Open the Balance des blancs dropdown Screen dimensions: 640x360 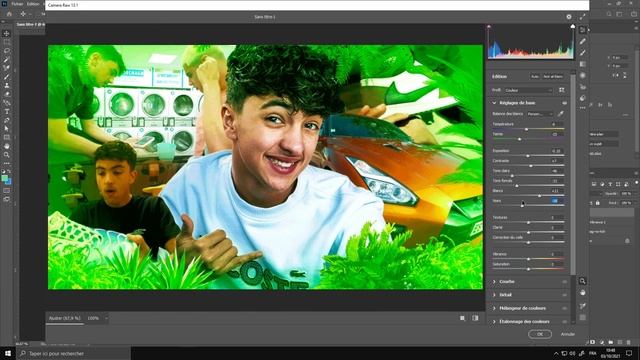(x=540, y=114)
